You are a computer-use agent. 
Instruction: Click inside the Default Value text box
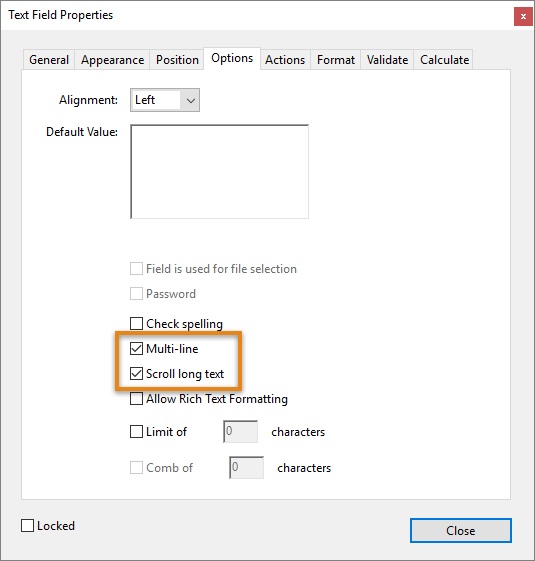click(219, 171)
